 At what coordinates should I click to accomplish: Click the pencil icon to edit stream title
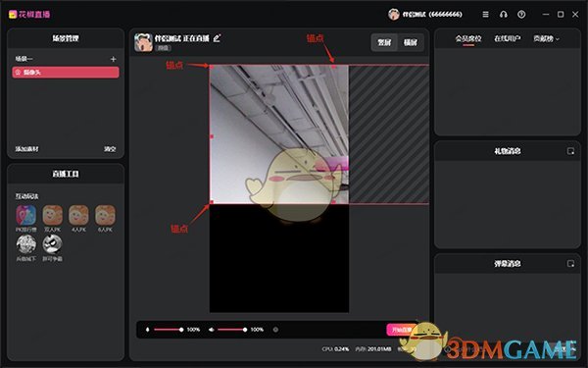tap(217, 38)
